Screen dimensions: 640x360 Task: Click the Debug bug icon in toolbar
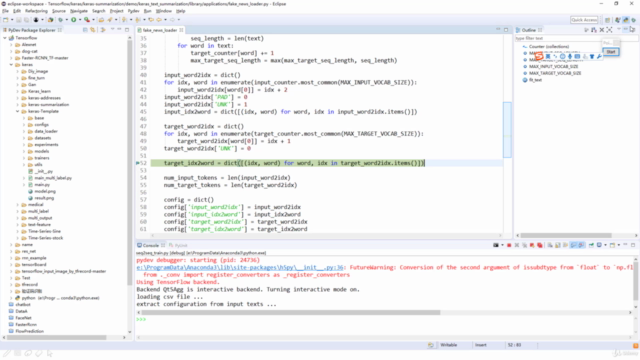tap(60, 20)
